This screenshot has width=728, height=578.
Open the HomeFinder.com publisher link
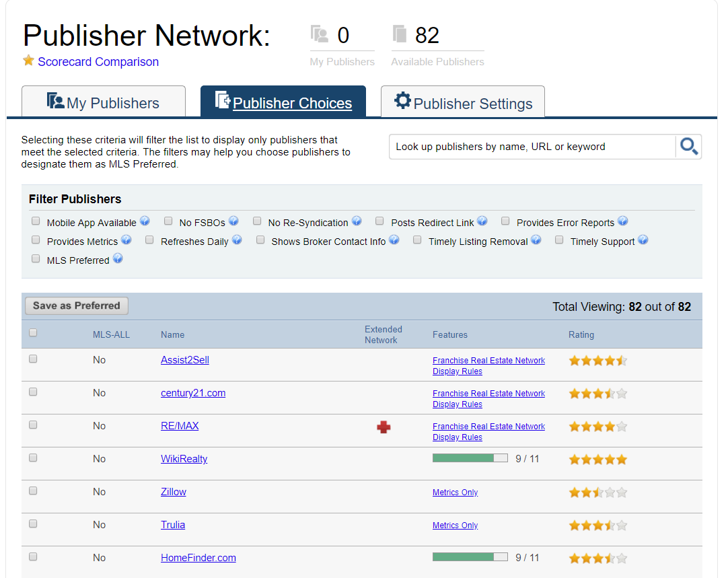[198, 558]
